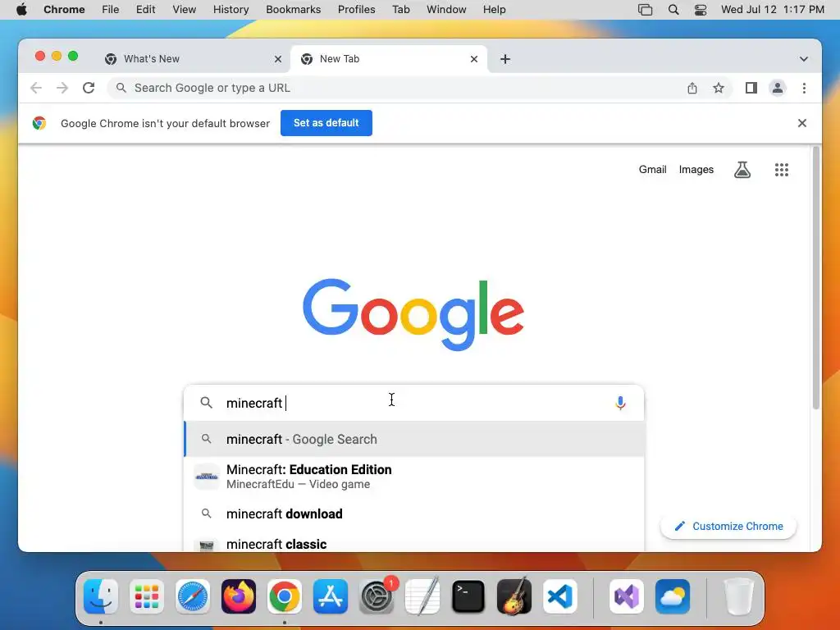Start voice search with microphone
The height and width of the screenshot is (630, 840).
(x=620, y=403)
